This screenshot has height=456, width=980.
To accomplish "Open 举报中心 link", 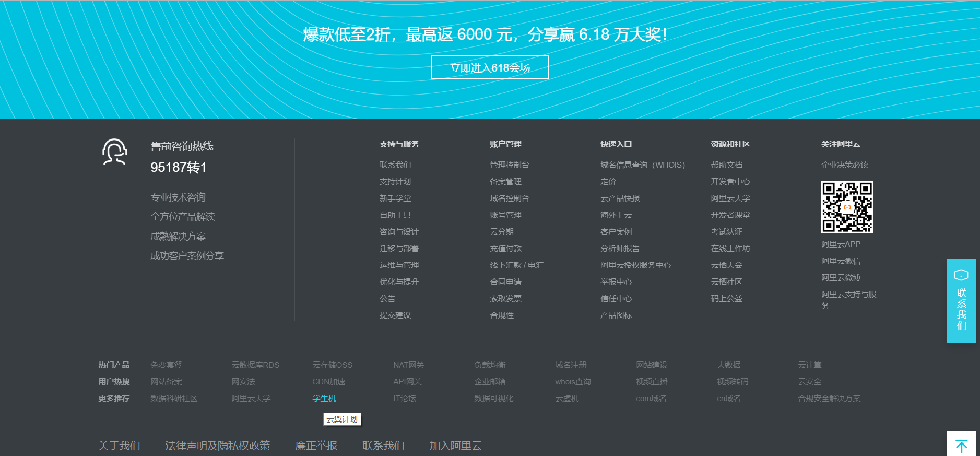I will (616, 282).
